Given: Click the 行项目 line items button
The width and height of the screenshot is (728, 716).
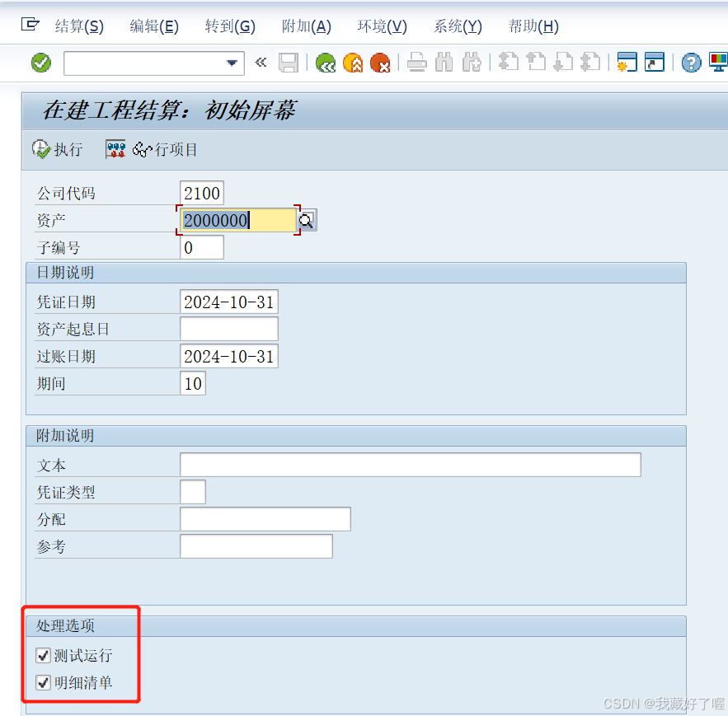Looking at the screenshot, I should pyautogui.click(x=165, y=149).
